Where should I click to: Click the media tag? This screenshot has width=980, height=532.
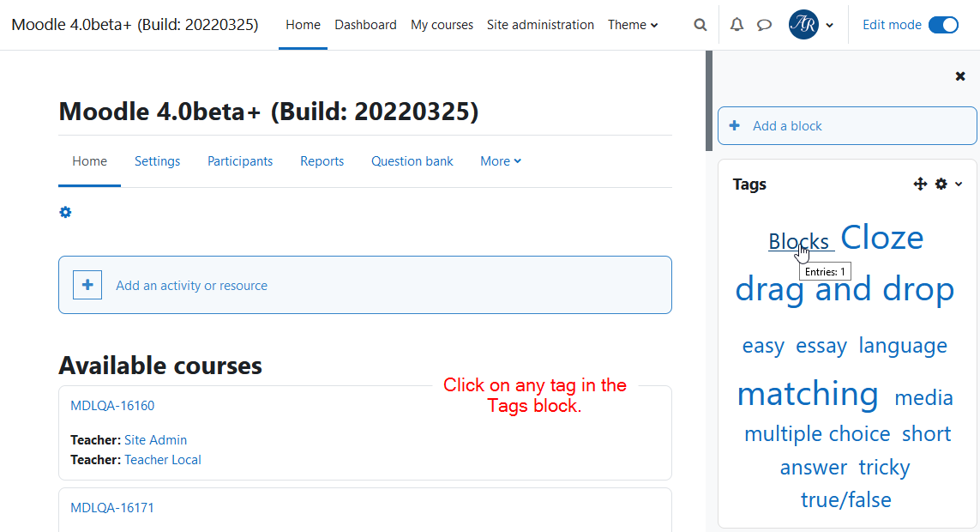tap(923, 397)
